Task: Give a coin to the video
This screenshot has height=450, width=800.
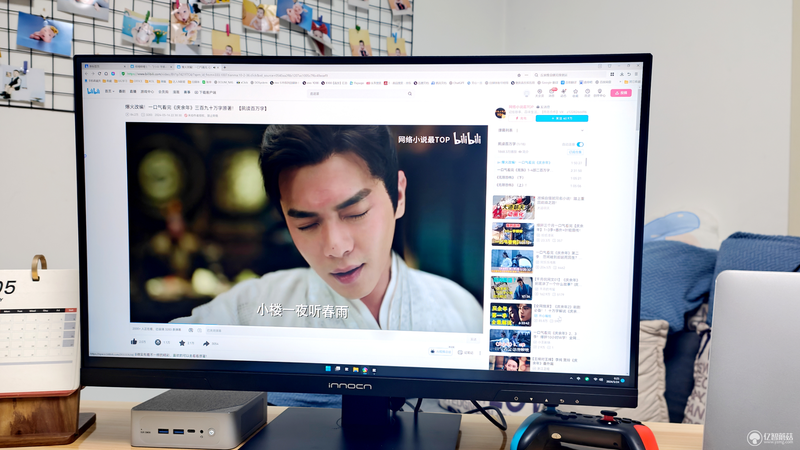Action: tap(158, 342)
